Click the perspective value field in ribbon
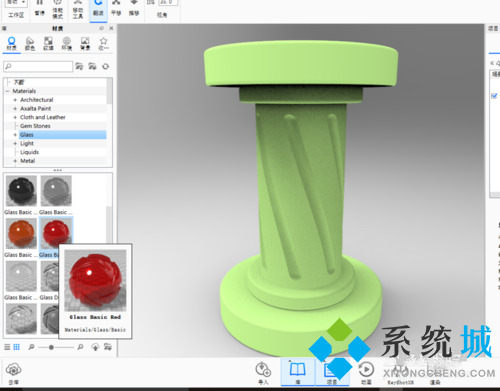Screen dimensions: 500x391 pos(168,3)
